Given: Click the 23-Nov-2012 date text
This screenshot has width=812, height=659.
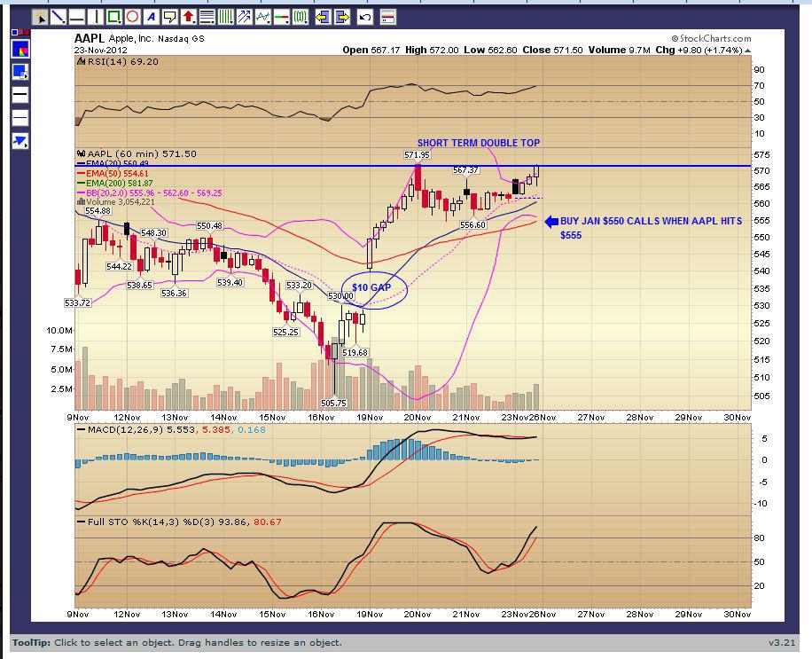Looking at the screenshot, I should coord(100,51).
